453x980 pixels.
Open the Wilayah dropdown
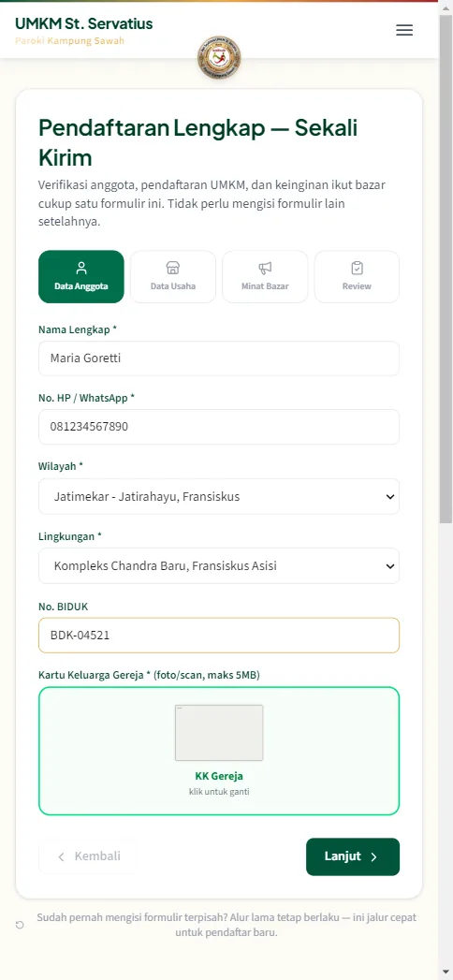point(219,497)
